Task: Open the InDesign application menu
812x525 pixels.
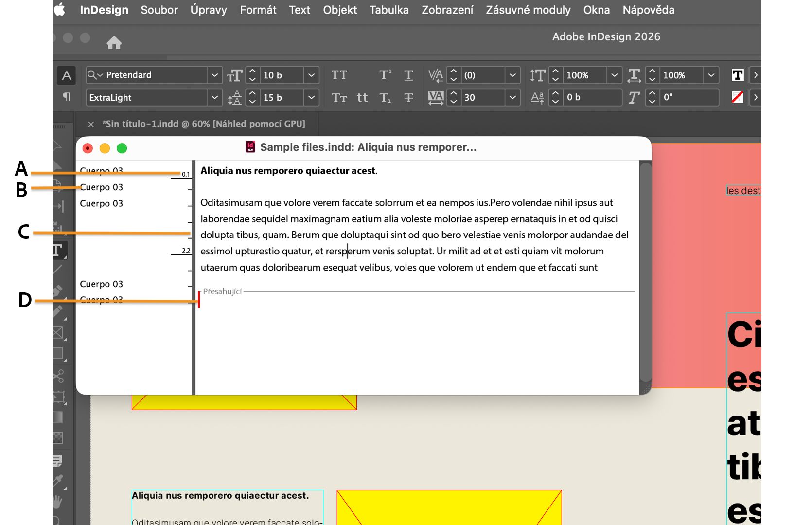Action: pos(104,10)
